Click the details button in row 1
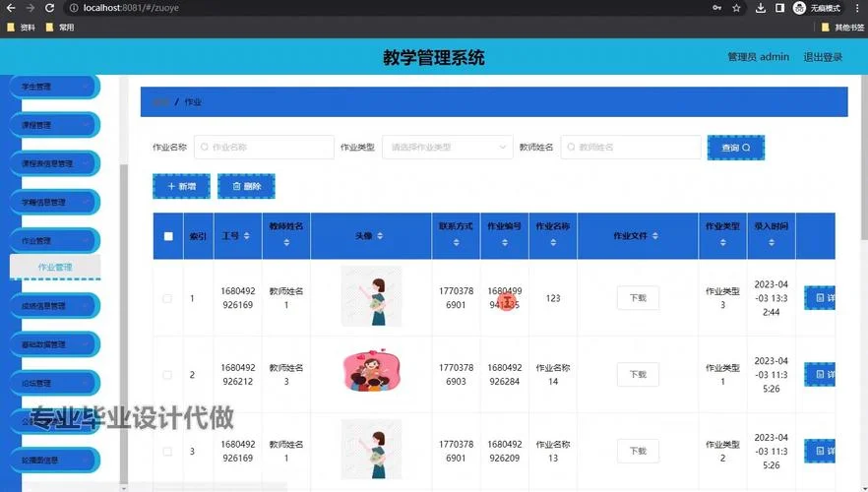The image size is (868, 492). pos(820,298)
